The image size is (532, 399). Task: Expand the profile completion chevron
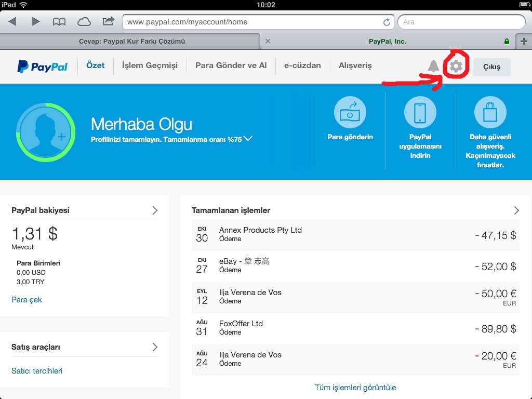tap(248, 139)
